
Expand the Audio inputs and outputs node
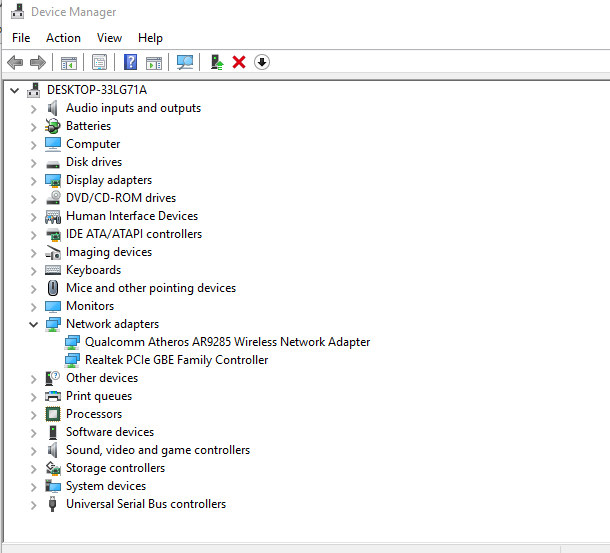point(34,108)
